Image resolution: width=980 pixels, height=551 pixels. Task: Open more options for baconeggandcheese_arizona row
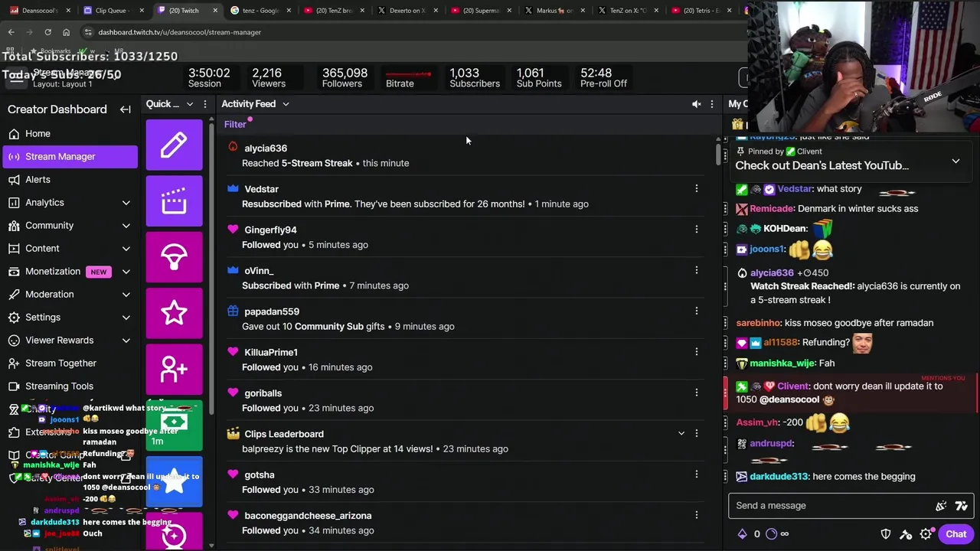pyautogui.click(x=696, y=515)
